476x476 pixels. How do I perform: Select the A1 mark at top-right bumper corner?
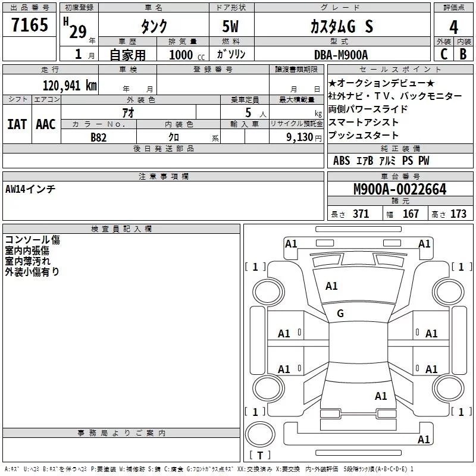click(424, 243)
